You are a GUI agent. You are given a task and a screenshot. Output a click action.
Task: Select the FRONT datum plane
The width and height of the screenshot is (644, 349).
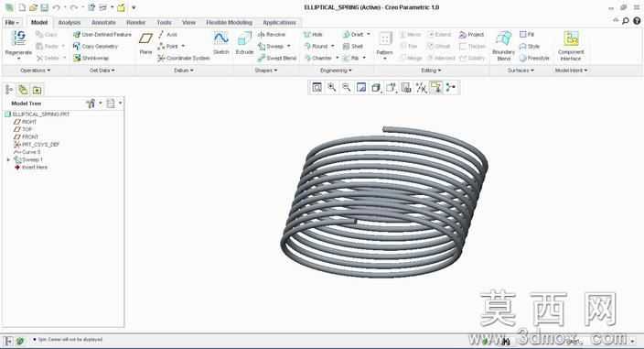(27, 136)
